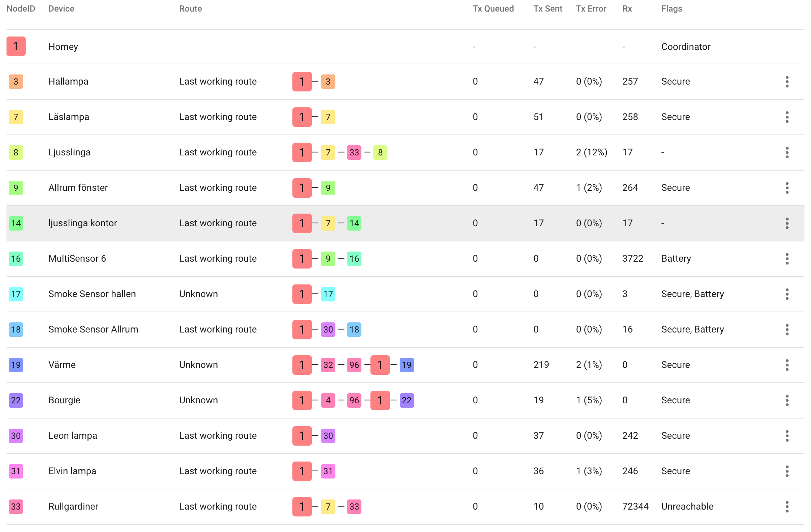Click the Tx Error column header
Screen dimensions: 811x532
pos(591,9)
